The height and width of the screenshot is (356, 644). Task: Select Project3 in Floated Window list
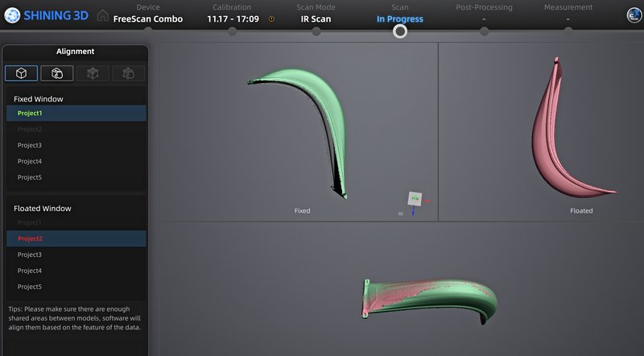click(76, 255)
